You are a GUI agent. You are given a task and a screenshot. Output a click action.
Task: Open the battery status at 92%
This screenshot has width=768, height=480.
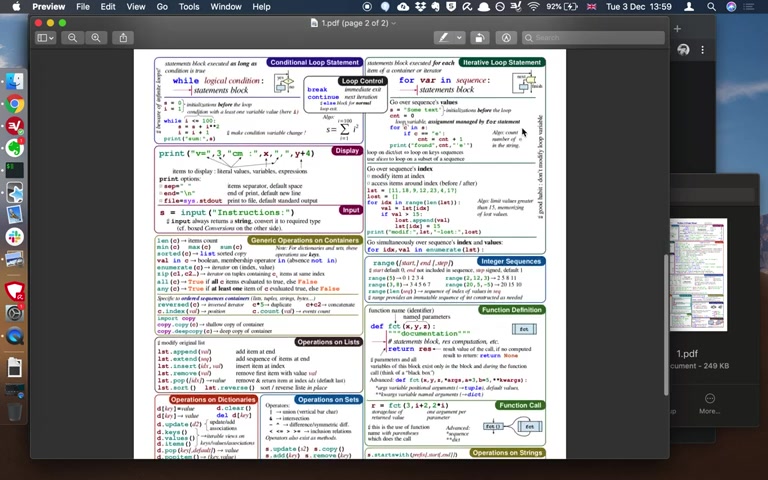pyautogui.click(x=562, y=6)
